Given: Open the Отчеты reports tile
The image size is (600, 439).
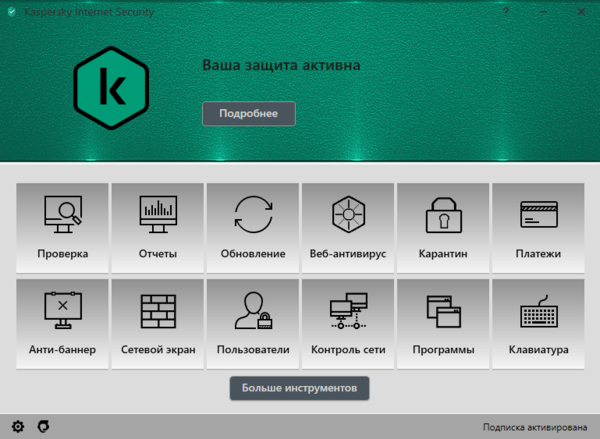Looking at the screenshot, I should (158, 228).
